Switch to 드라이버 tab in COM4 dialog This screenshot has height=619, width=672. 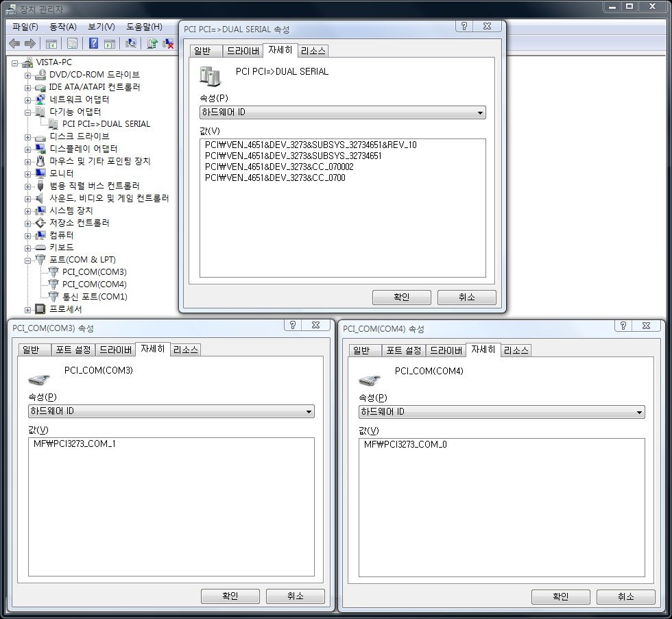click(446, 350)
